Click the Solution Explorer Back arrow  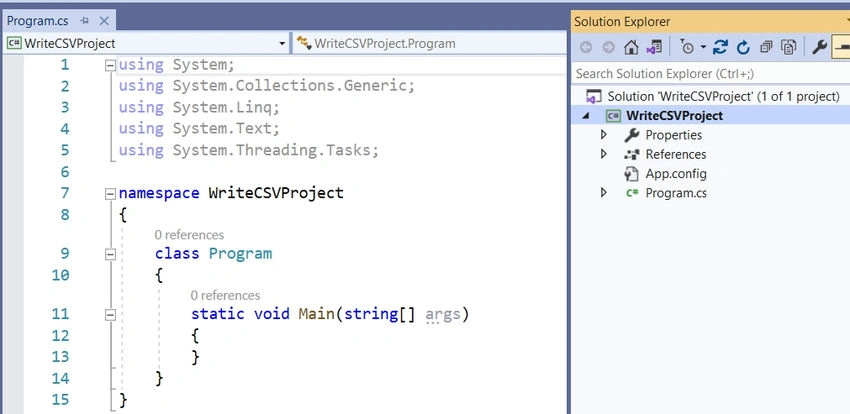[586, 47]
